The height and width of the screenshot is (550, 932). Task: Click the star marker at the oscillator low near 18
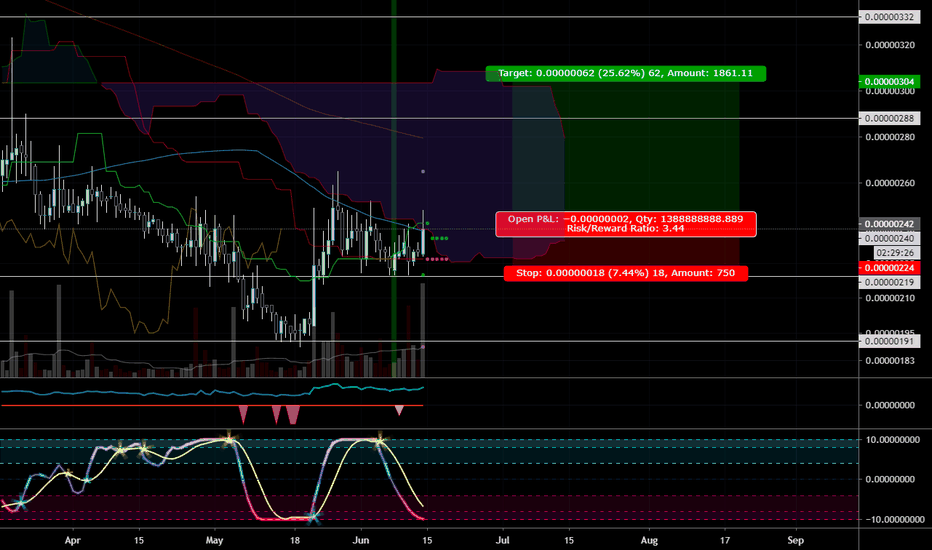point(313,517)
